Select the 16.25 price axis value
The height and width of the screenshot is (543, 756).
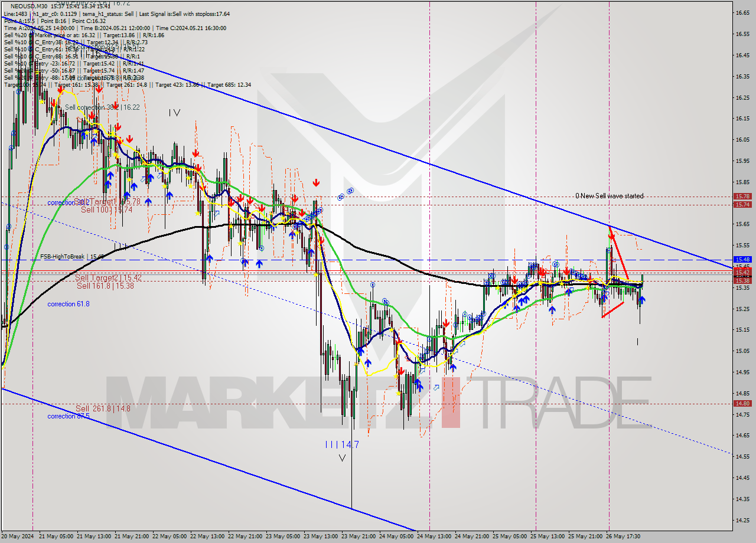(x=742, y=97)
